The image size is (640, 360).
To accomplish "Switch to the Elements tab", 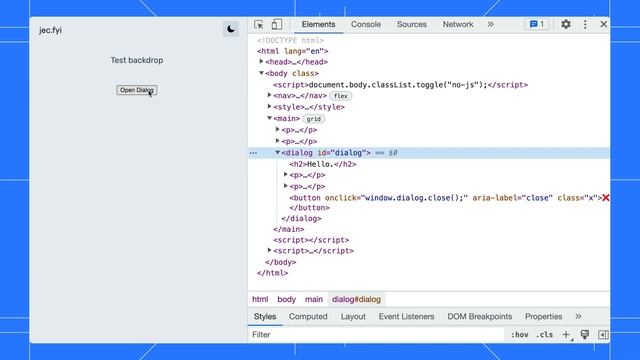I will coord(318,24).
